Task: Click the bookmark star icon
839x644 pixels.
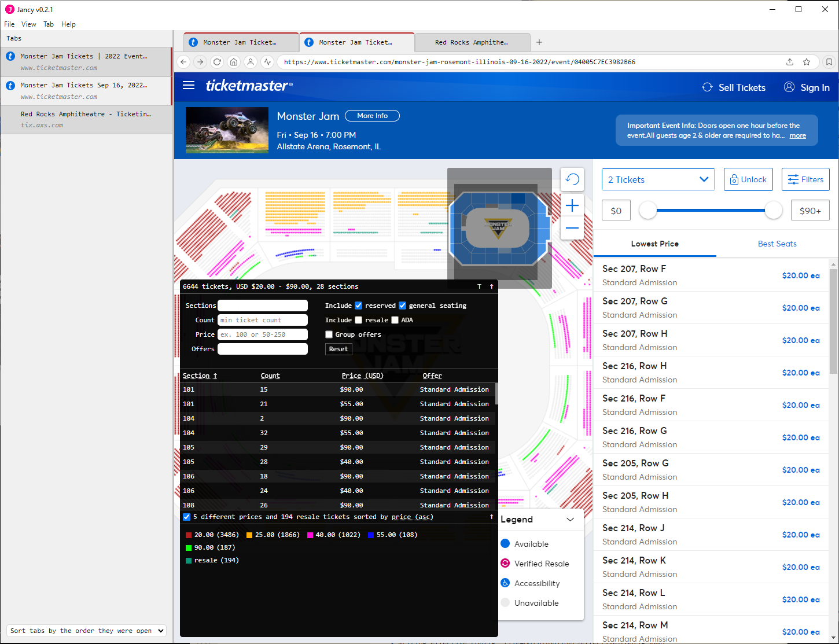Action: click(807, 62)
